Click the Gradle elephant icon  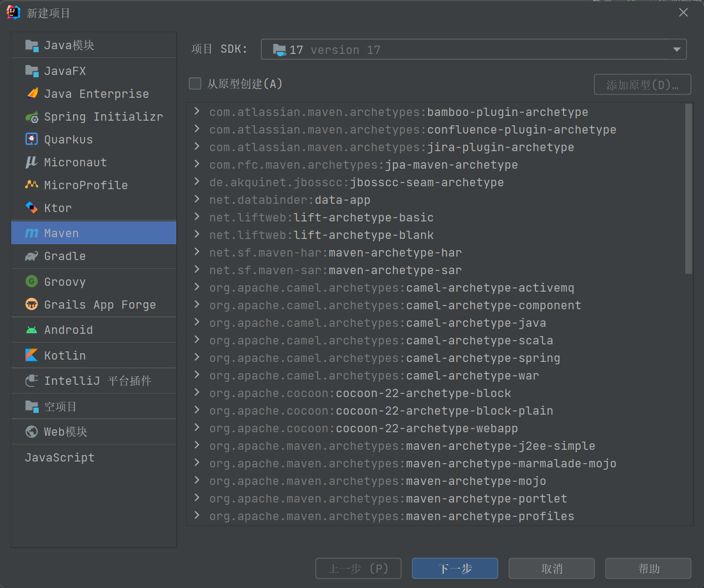[x=32, y=256]
